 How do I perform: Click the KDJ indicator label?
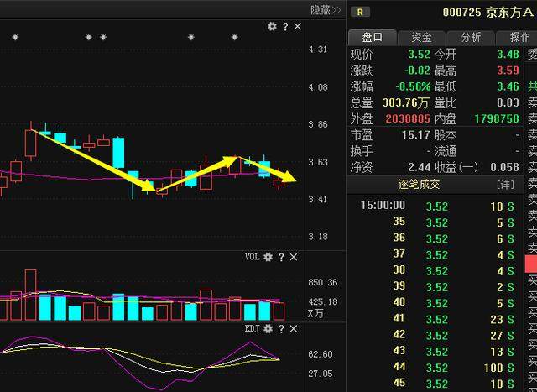252,329
